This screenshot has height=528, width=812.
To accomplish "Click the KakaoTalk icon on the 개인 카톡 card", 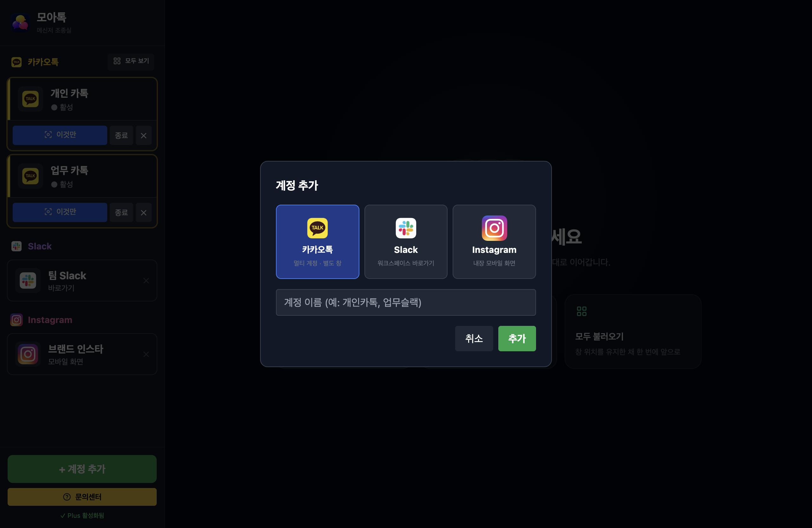I will tap(30, 99).
